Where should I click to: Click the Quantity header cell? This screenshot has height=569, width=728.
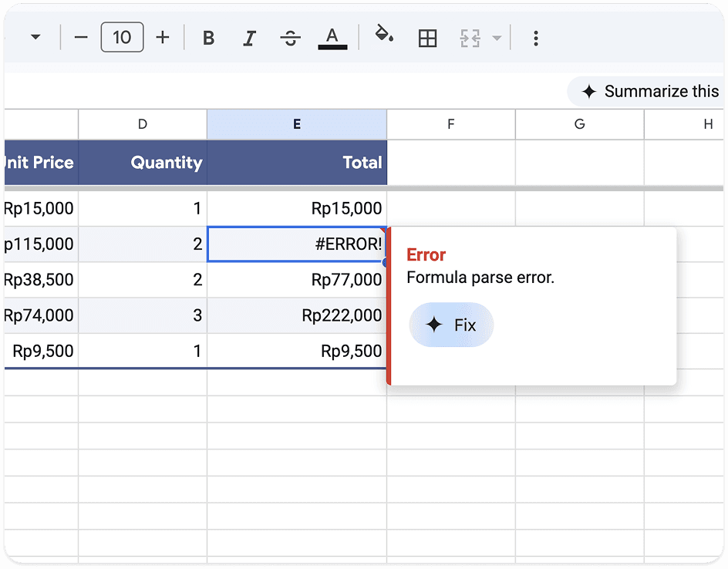pos(143,163)
